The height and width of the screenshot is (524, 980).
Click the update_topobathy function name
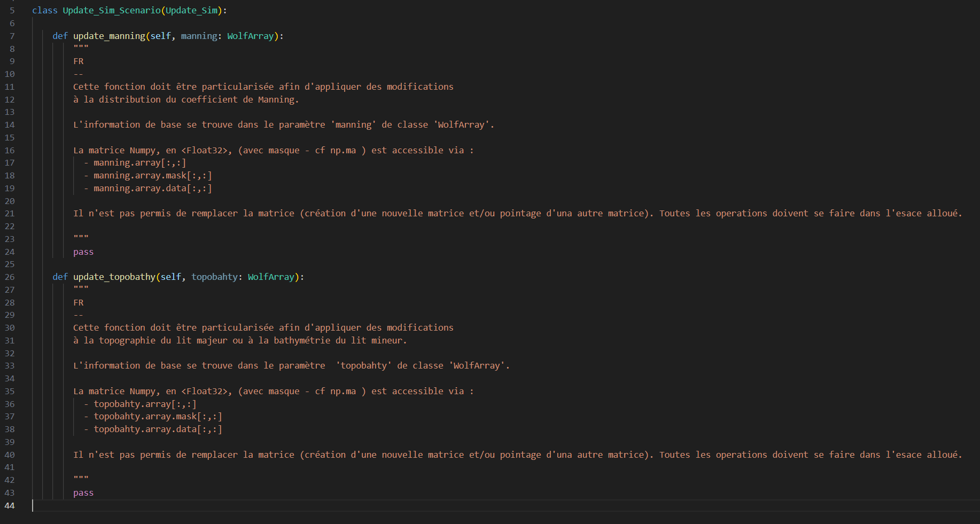click(x=114, y=277)
